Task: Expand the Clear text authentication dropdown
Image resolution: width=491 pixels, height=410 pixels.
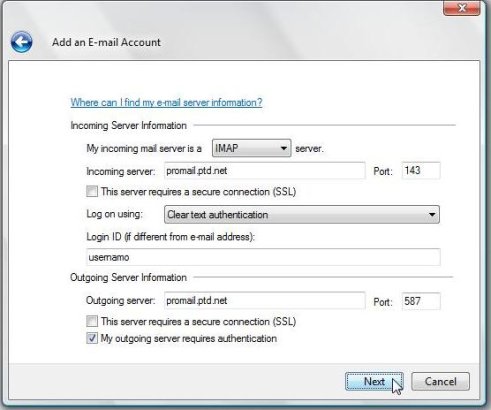Action: (302, 214)
